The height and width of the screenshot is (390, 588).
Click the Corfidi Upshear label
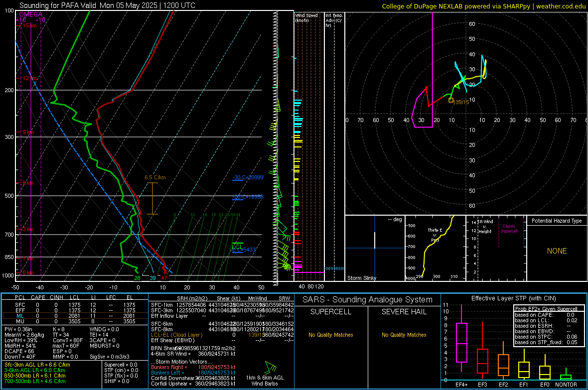click(x=172, y=383)
